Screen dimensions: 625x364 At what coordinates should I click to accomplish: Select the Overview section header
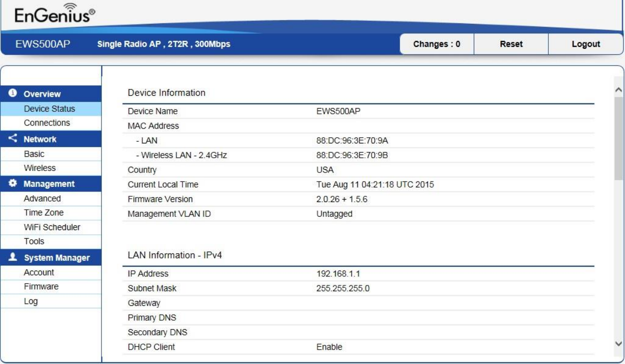tap(51, 94)
